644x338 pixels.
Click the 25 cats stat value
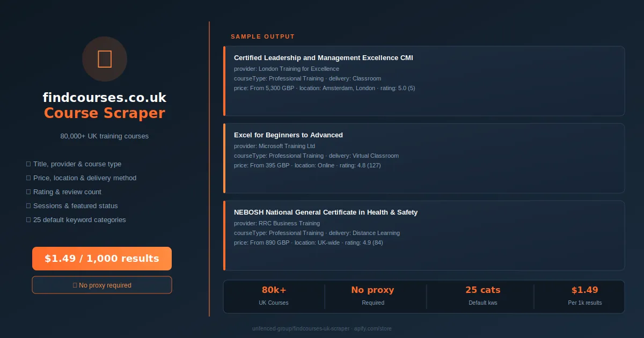[x=483, y=290]
